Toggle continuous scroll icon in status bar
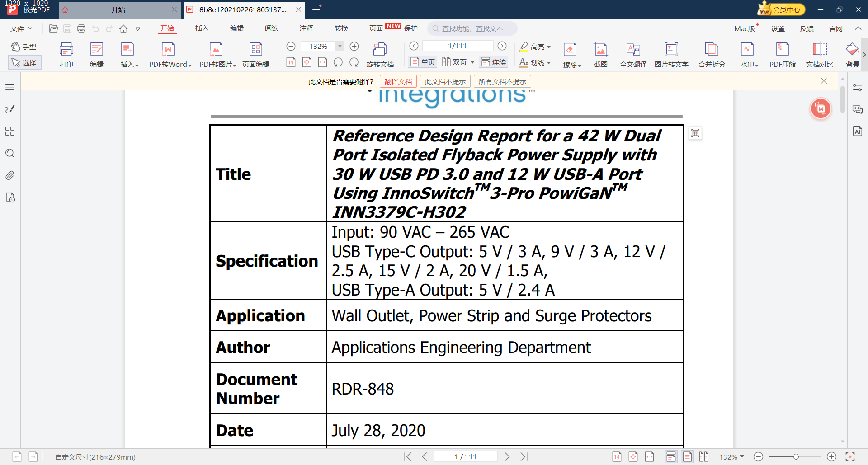 [x=671, y=457]
